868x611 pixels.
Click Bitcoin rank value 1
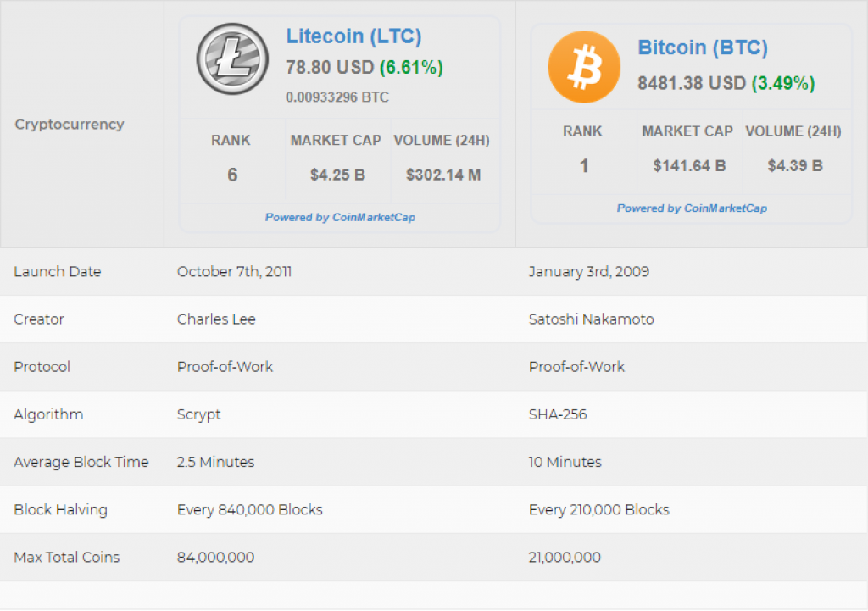pyautogui.click(x=584, y=166)
